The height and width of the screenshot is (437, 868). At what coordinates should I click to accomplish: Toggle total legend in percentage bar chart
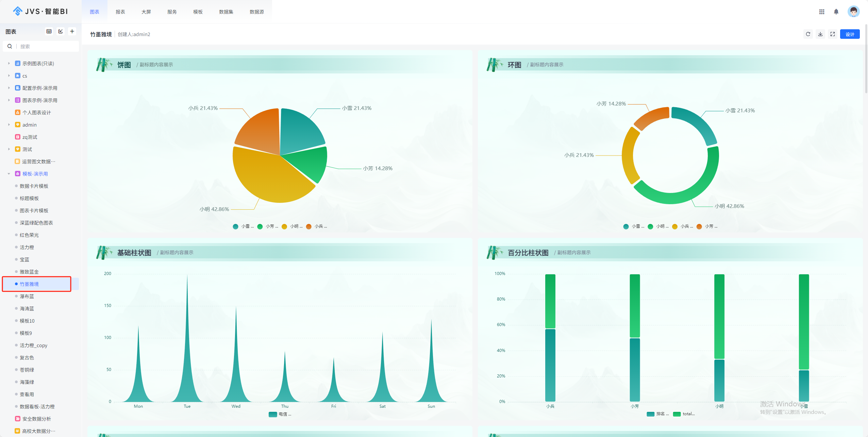coord(684,414)
